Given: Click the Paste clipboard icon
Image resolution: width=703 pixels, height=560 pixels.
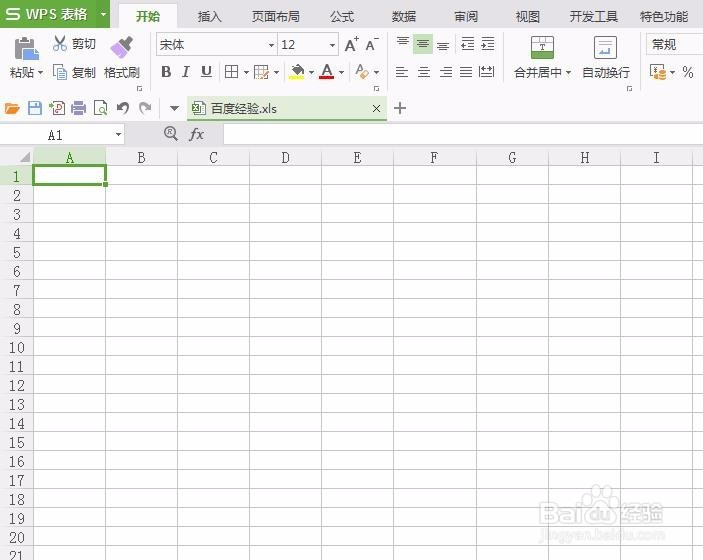Looking at the screenshot, I should point(26,49).
